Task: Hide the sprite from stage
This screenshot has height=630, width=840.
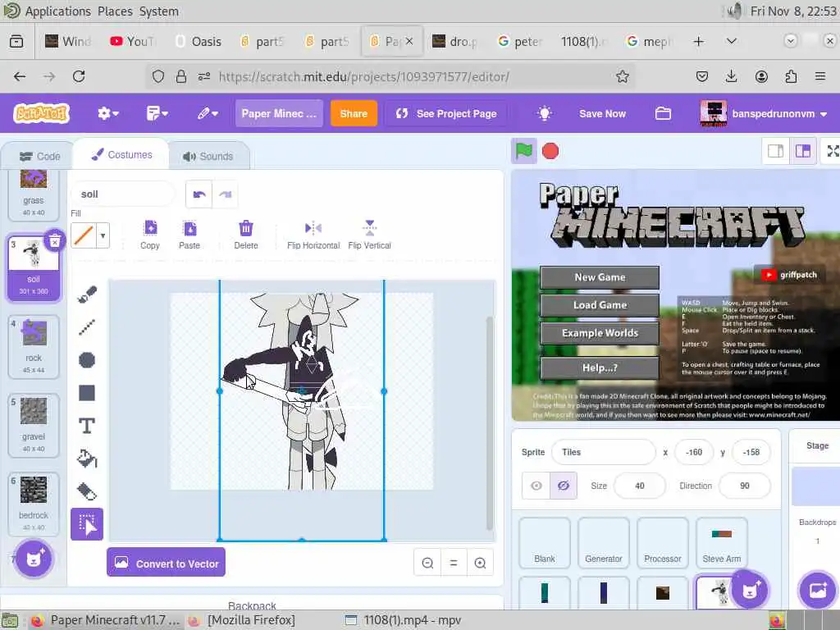Action: pyautogui.click(x=563, y=486)
